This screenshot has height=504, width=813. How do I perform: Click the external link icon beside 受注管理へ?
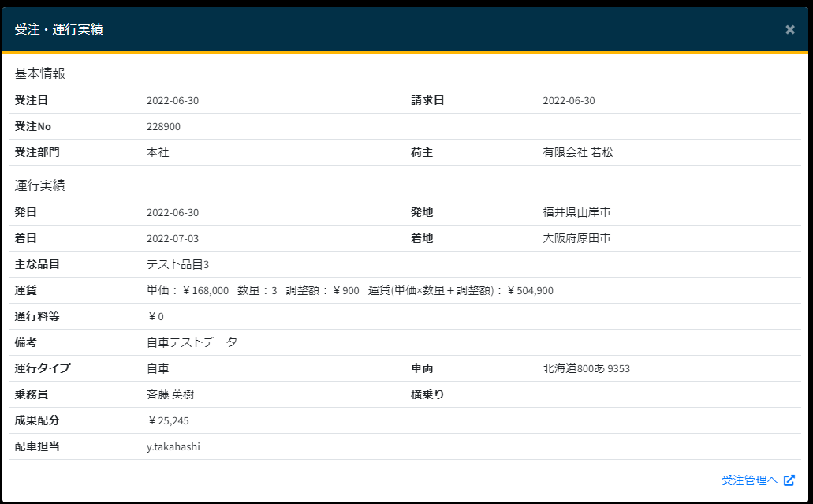coord(789,480)
